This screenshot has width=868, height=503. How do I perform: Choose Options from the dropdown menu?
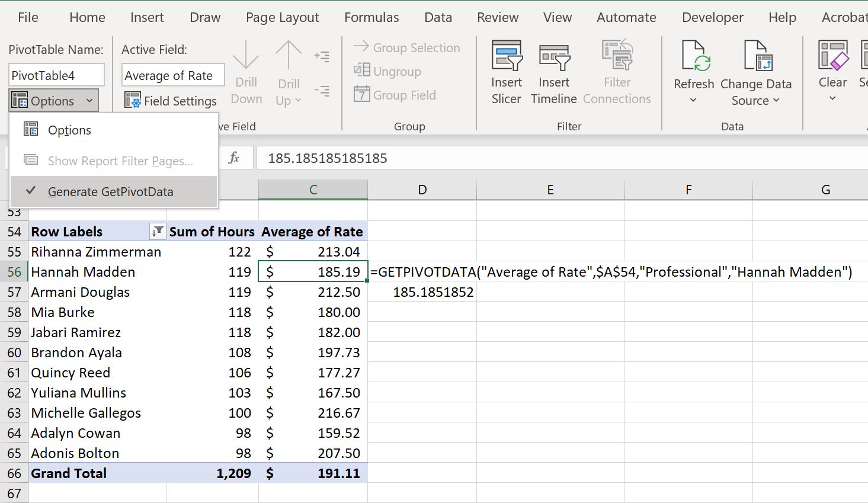point(69,130)
